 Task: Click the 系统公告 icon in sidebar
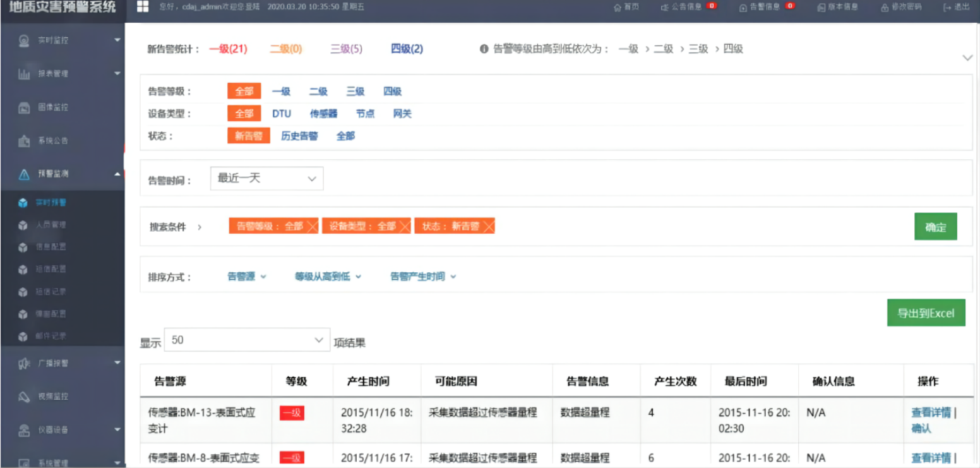[x=24, y=141]
